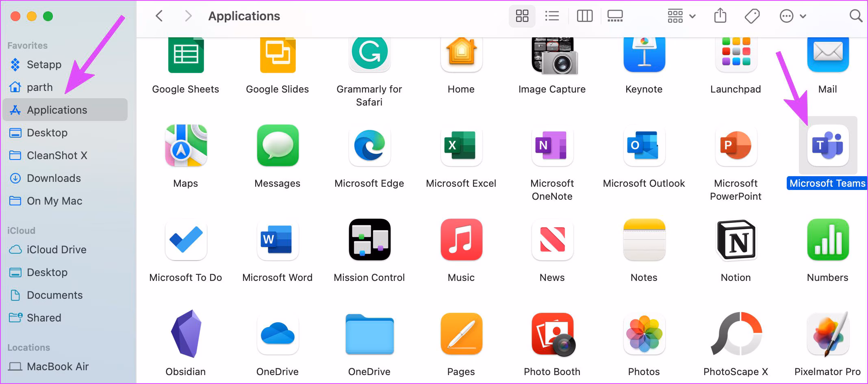Click the Maps app icon
This screenshot has width=868, height=384.
tap(186, 145)
